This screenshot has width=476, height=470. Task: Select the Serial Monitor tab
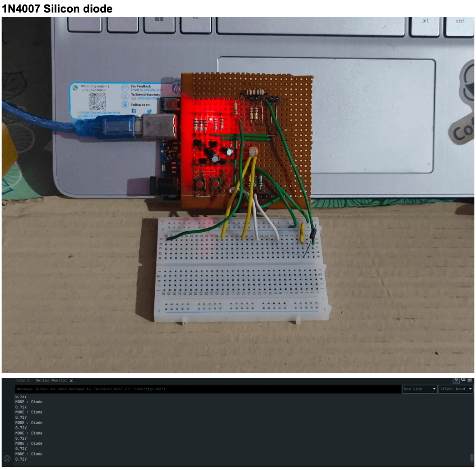pyautogui.click(x=51, y=380)
